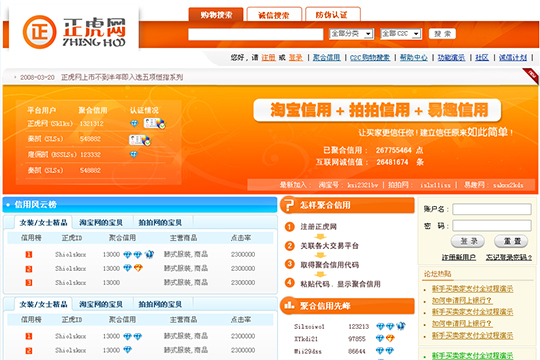Click the step 1 circle next to 注册正虎网
This screenshot has width=540, height=360.
click(x=289, y=226)
